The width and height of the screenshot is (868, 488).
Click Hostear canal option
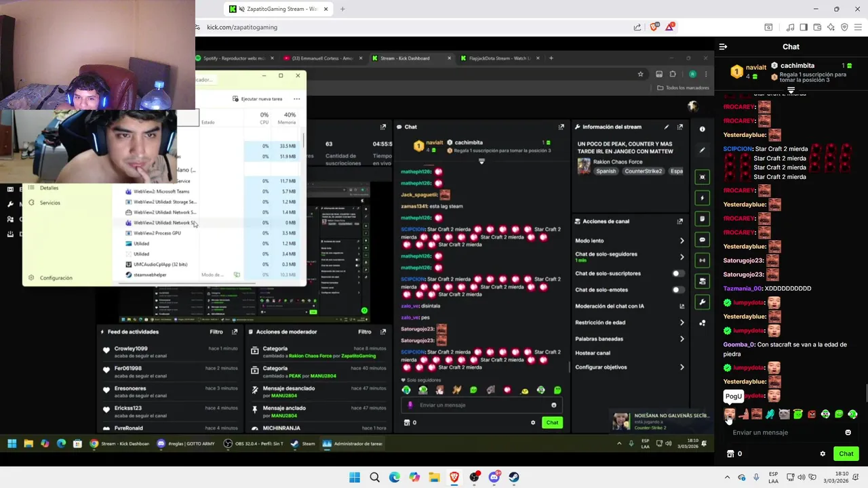pos(593,353)
